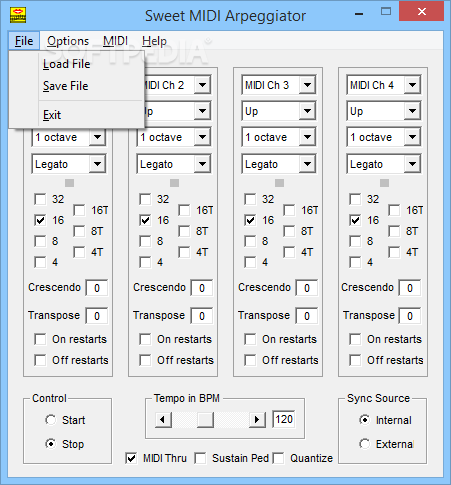Screen dimensions: 451x485
Task: Enable Off restarts in first column
Action: pyautogui.click(x=40, y=360)
